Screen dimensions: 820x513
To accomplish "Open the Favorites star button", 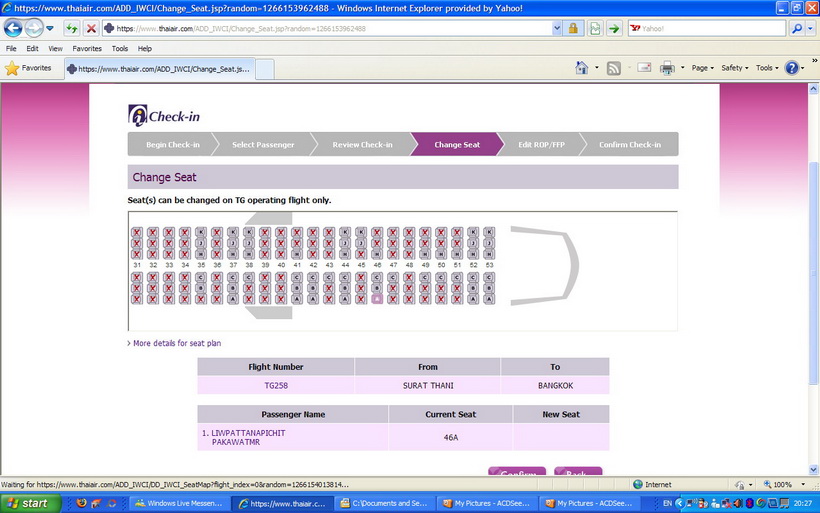I will pos(28,68).
